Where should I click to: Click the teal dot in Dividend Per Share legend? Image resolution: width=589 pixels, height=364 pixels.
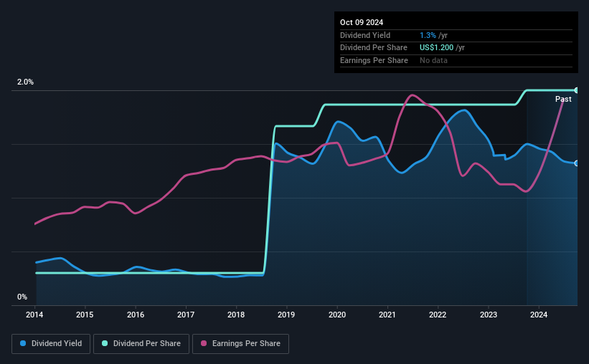pyautogui.click(x=105, y=344)
